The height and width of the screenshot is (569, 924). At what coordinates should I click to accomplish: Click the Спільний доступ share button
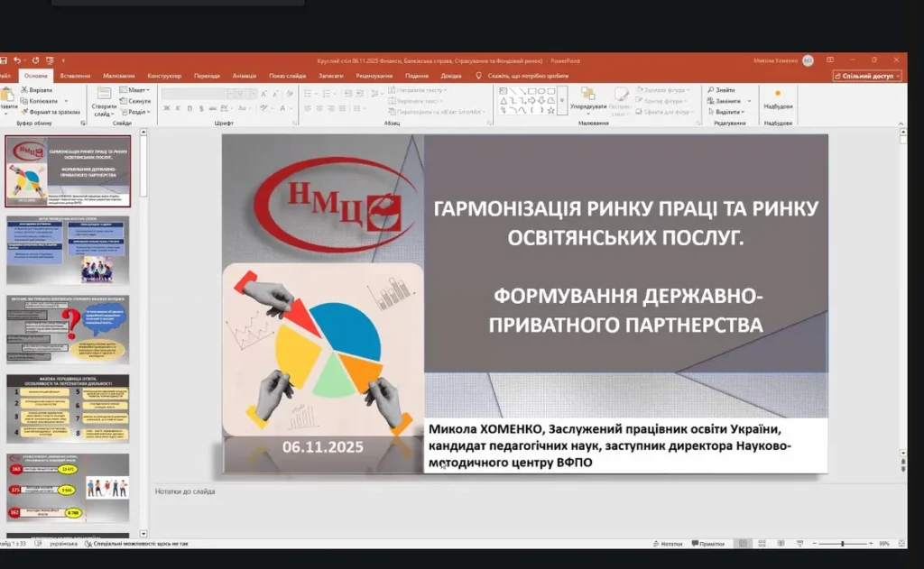867,76
